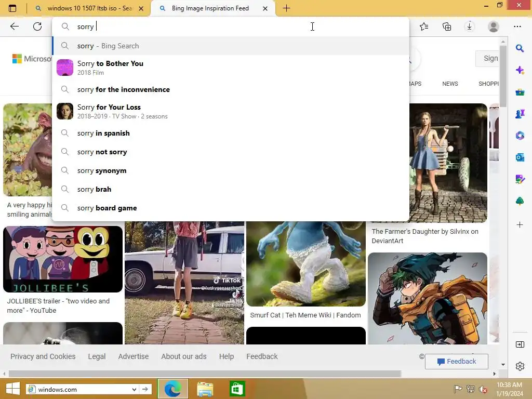Open the Advertise footer link

coord(134,356)
